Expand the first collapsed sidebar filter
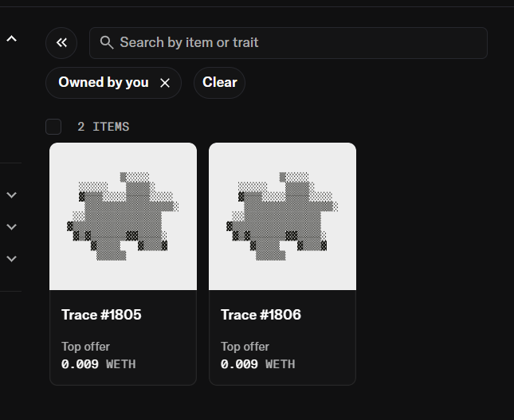Image resolution: width=514 pixels, height=420 pixels. (11, 195)
